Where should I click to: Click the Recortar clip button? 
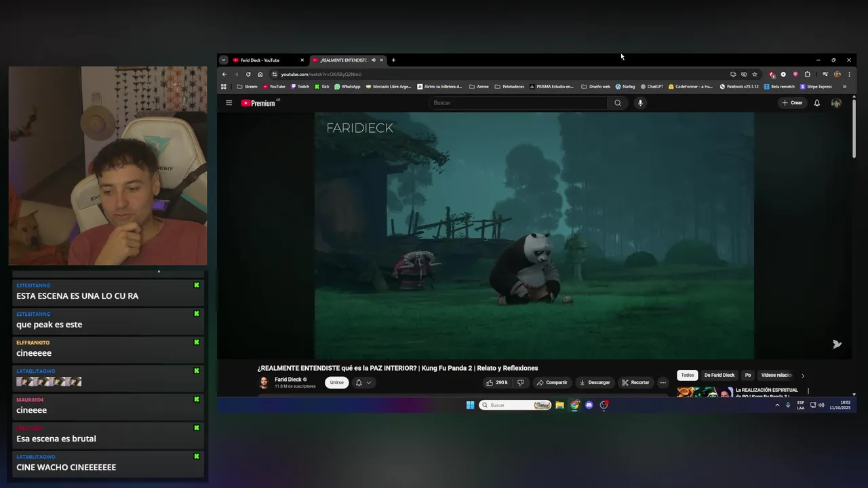click(x=636, y=382)
